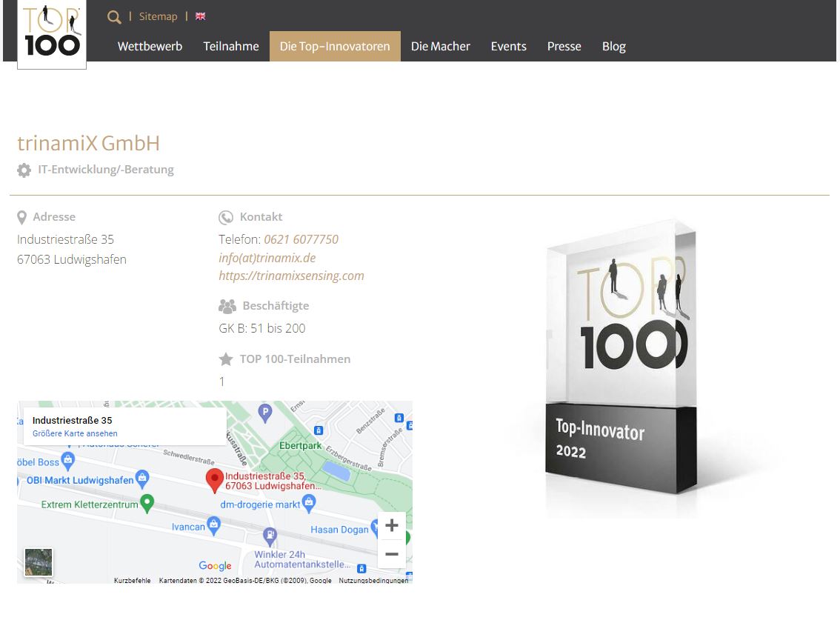Go to the Die Macher menu
This screenshot has width=840, height=623.
(440, 47)
